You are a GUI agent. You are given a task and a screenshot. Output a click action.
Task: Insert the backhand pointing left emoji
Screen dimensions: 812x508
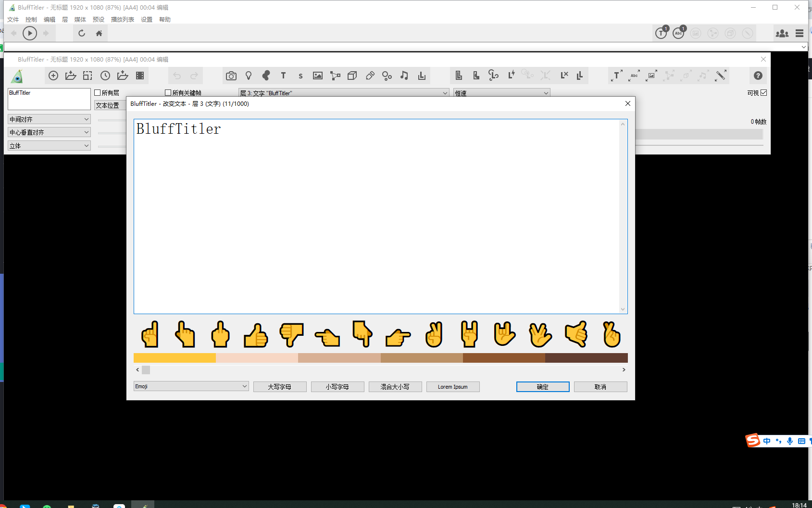tap(327, 338)
